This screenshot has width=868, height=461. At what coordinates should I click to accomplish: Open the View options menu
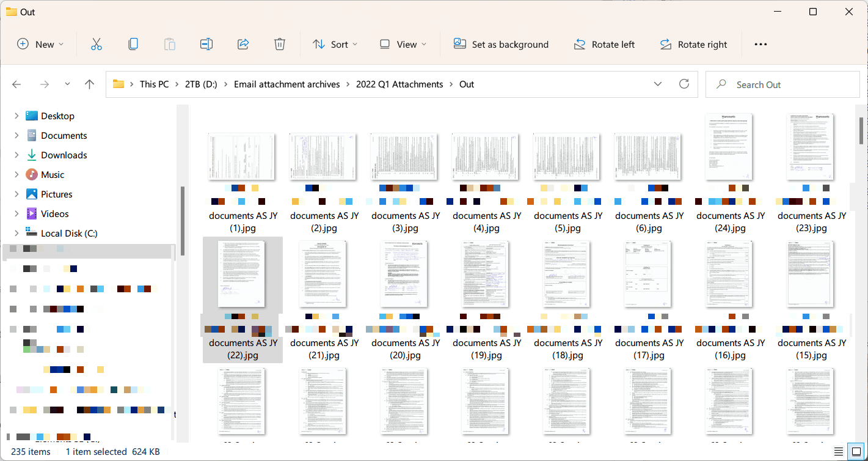tap(403, 44)
